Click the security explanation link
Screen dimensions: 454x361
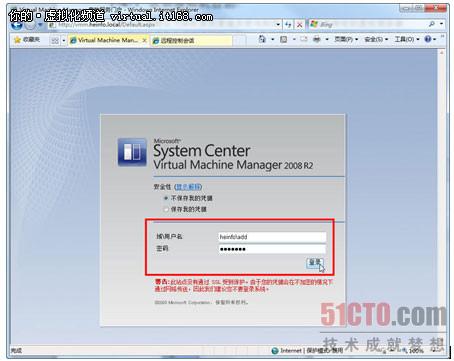click(188, 187)
